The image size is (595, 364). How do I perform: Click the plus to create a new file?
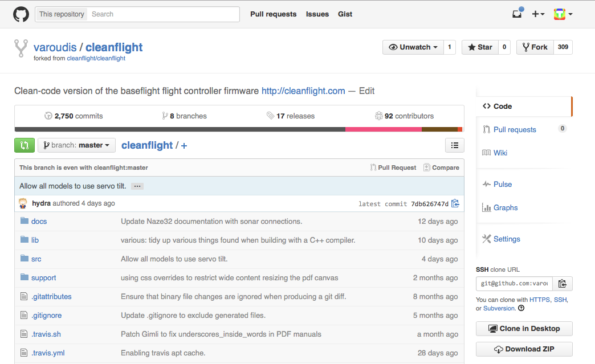click(x=184, y=146)
